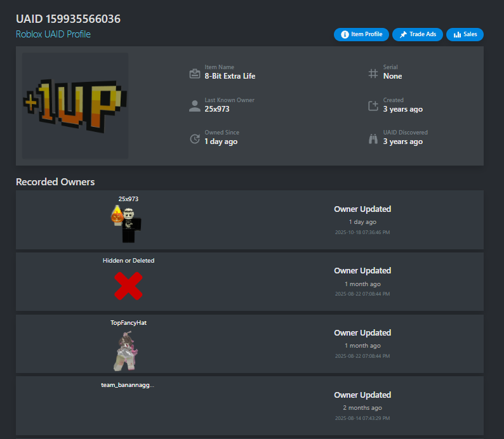This screenshot has width=504, height=439.
Task: Click the red X Hidden or Deleted icon
Action: pos(128,286)
